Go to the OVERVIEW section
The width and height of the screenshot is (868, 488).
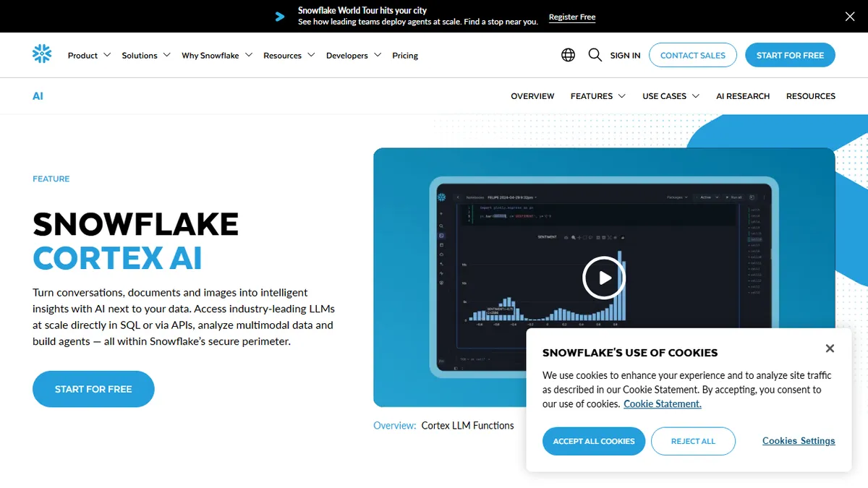tap(532, 95)
